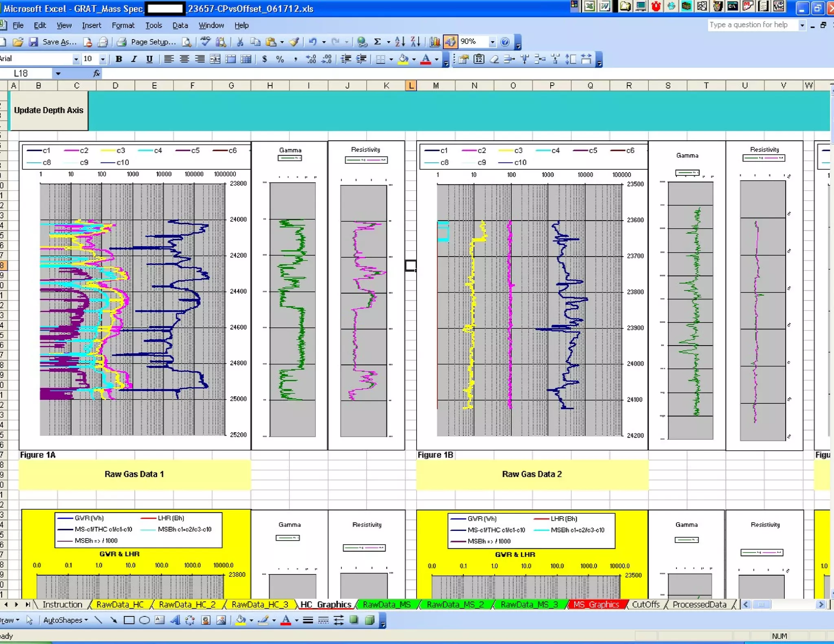Image resolution: width=834 pixels, height=644 pixels.
Task: Open the Data menu
Action: click(x=180, y=25)
